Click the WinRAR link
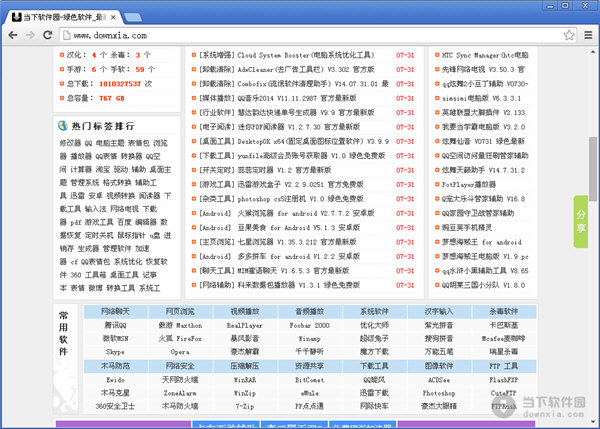Image resolution: width=600 pixels, height=429 pixels. (245, 380)
